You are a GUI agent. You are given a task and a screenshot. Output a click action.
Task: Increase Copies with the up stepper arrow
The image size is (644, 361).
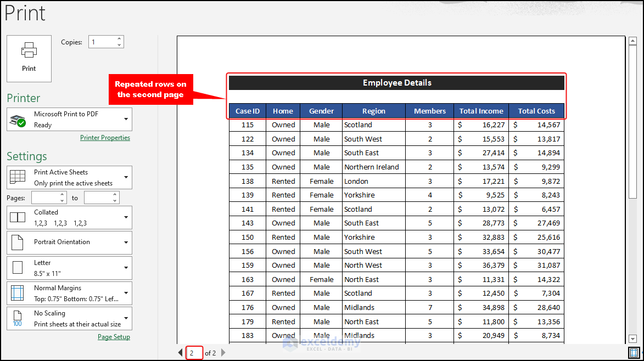click(x=120, y=38)
